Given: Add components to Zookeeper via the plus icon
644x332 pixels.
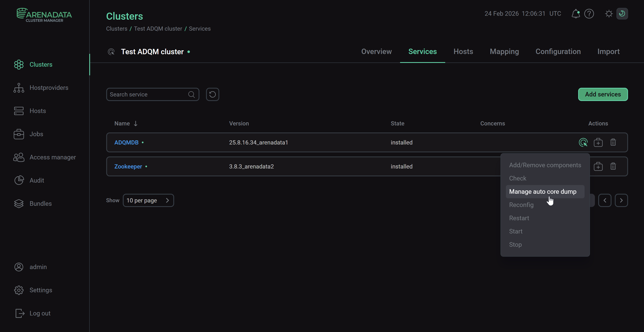Looking at the screenshot, I should click(x=598, y=166).
